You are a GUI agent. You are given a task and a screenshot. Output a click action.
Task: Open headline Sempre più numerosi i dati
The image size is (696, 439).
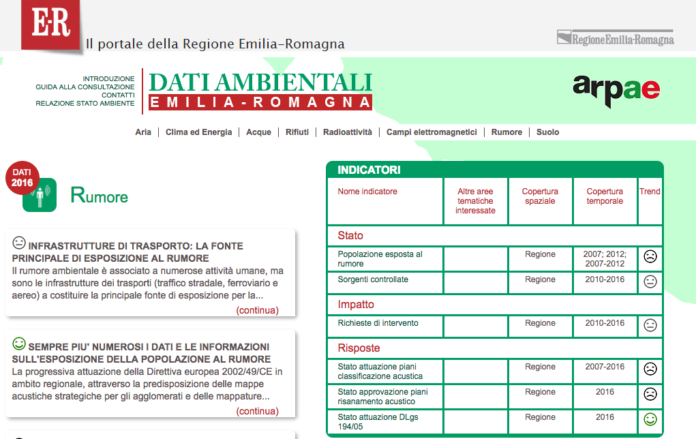click(x=141, y=353)
